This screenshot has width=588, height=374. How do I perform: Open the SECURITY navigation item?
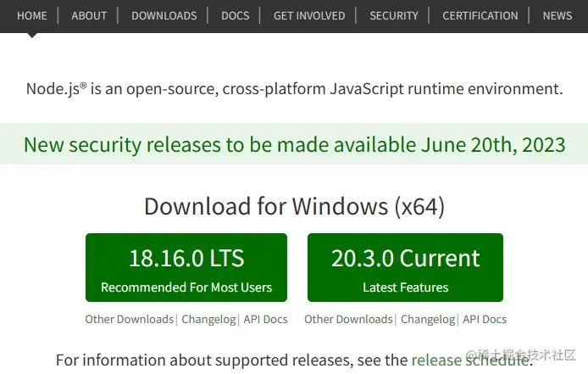pos(394,16)
